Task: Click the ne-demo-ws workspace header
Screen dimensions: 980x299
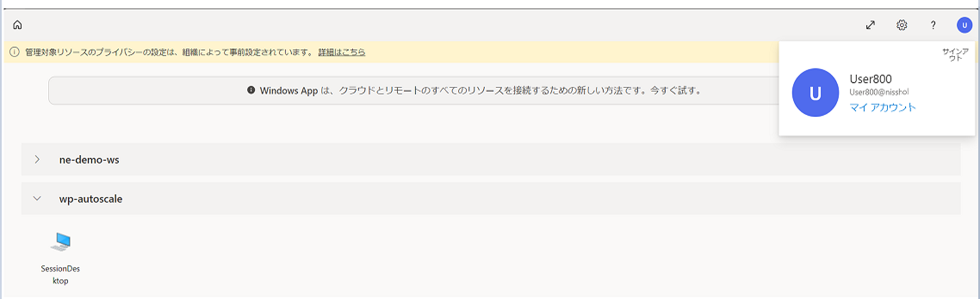Action: point(491,159)
